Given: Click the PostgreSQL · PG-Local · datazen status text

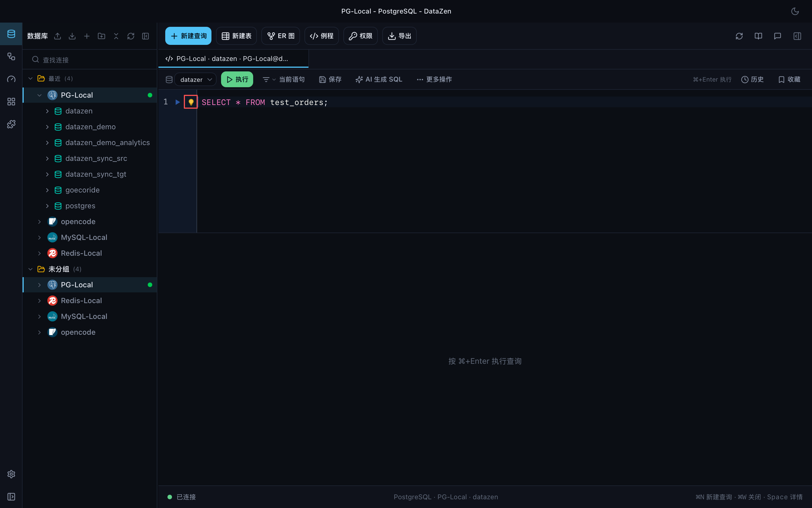Looking at the screenshot, I should coord(445,497).
